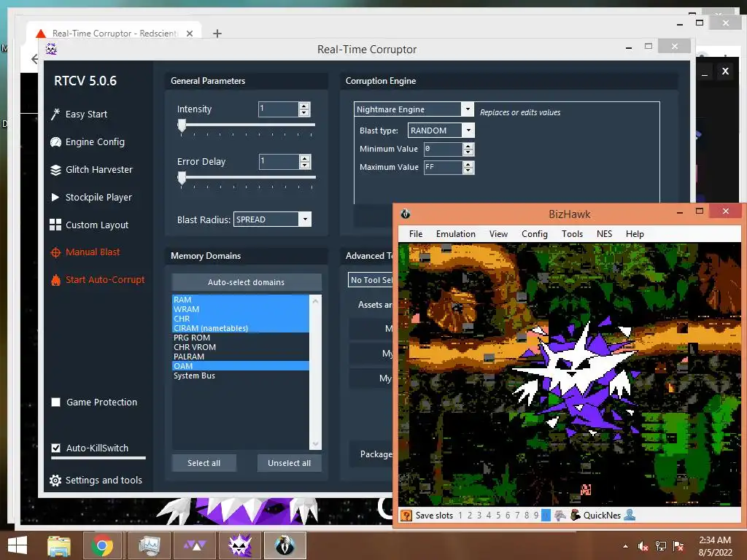Toggle CIRAM (nametables) domain selection

240,328
